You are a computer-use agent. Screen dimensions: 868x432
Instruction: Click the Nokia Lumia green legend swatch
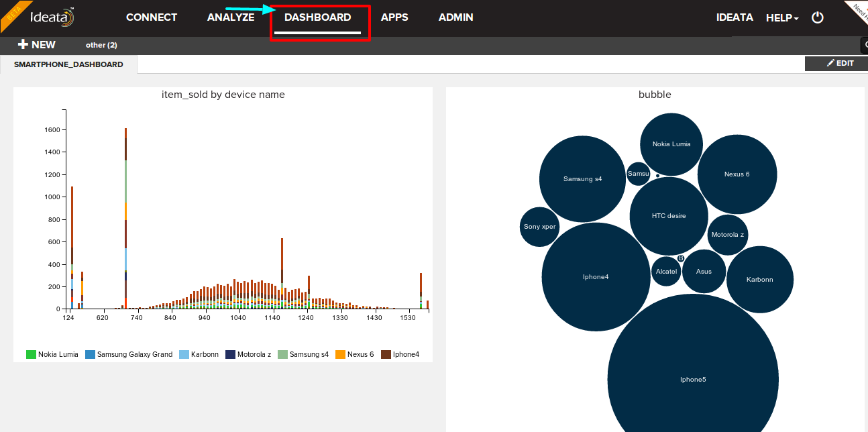tap(31, 354)
